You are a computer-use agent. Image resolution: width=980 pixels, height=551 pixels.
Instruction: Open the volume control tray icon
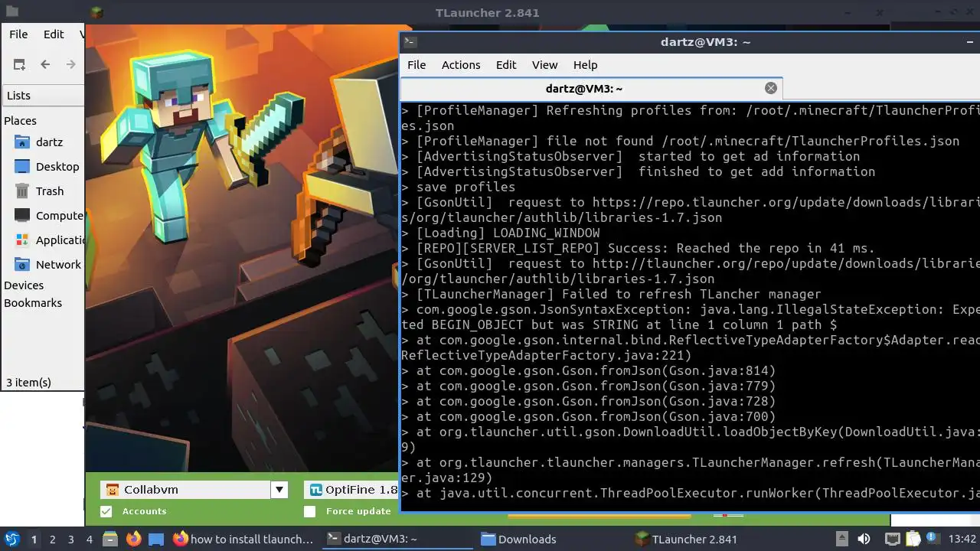[864, 539]
